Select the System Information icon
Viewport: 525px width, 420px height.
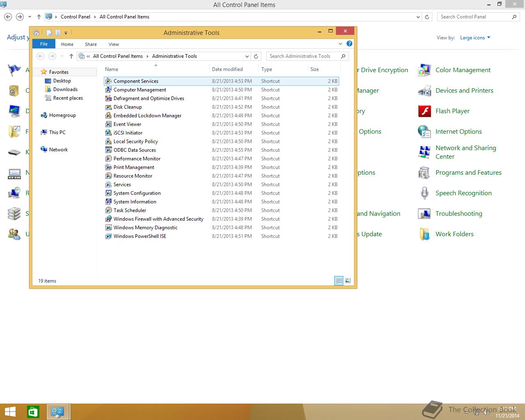pos(108,202)
